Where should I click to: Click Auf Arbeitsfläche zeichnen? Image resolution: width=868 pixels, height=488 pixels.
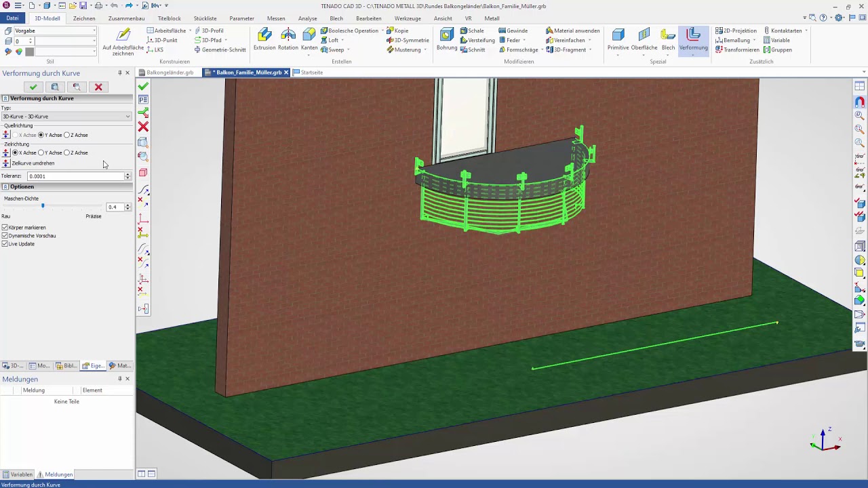123,41
